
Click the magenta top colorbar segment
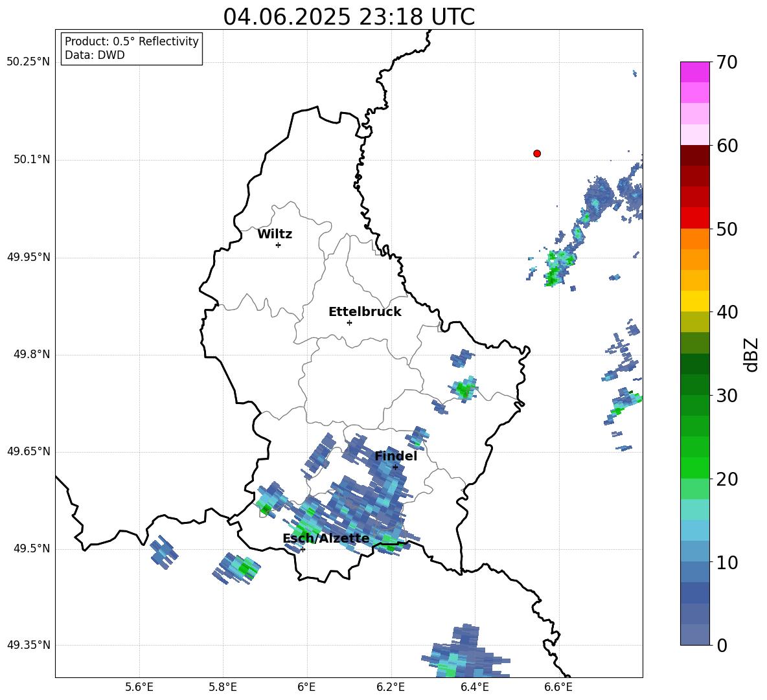coord(694,72)
